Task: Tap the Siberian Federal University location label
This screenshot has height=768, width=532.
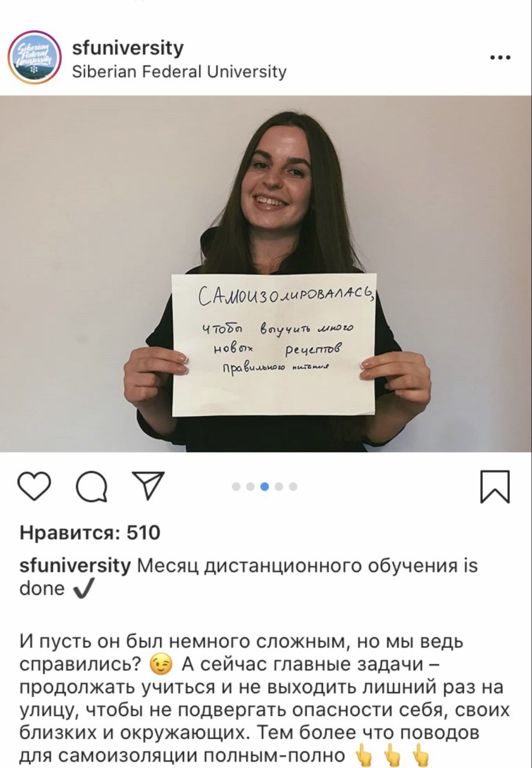Action: [179, 72]
